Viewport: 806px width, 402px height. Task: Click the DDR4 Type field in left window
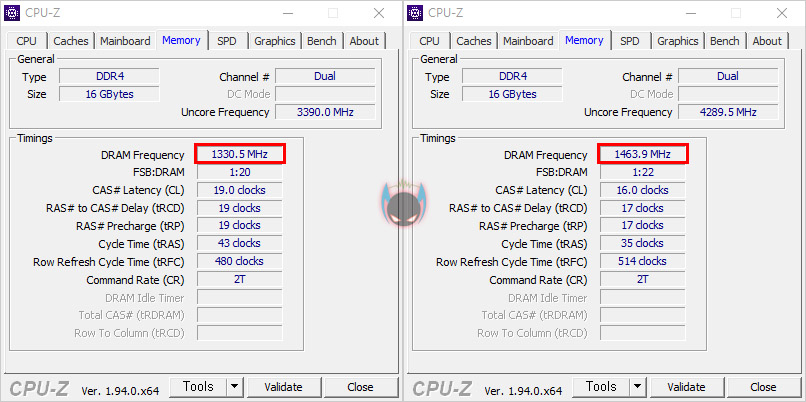point(109,77)
